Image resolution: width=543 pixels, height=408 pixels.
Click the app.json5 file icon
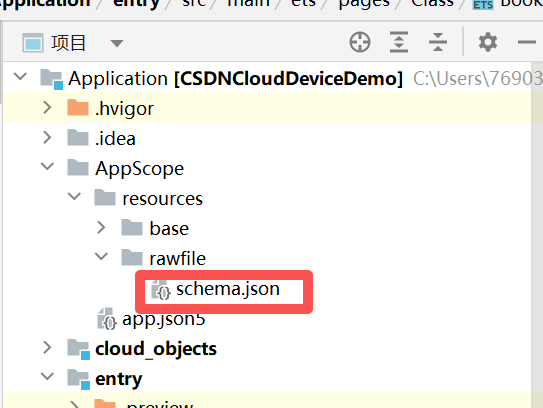(x=107, y=319)
